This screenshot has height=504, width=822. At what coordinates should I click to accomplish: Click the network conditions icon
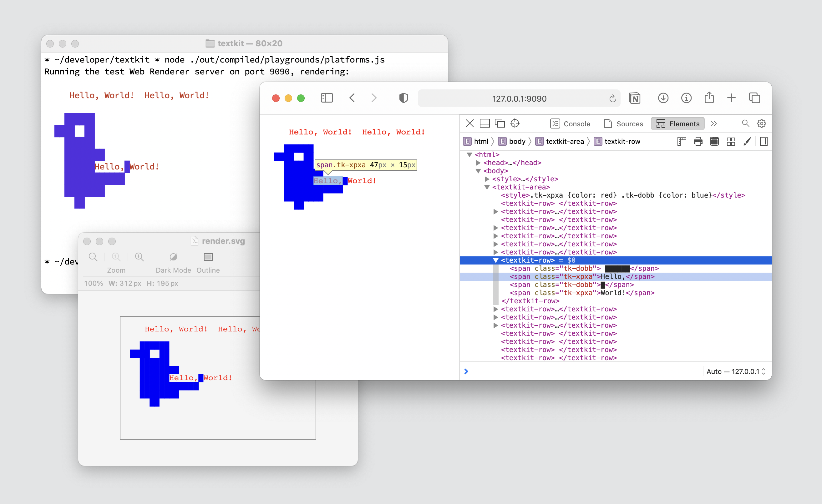[515, 123]
